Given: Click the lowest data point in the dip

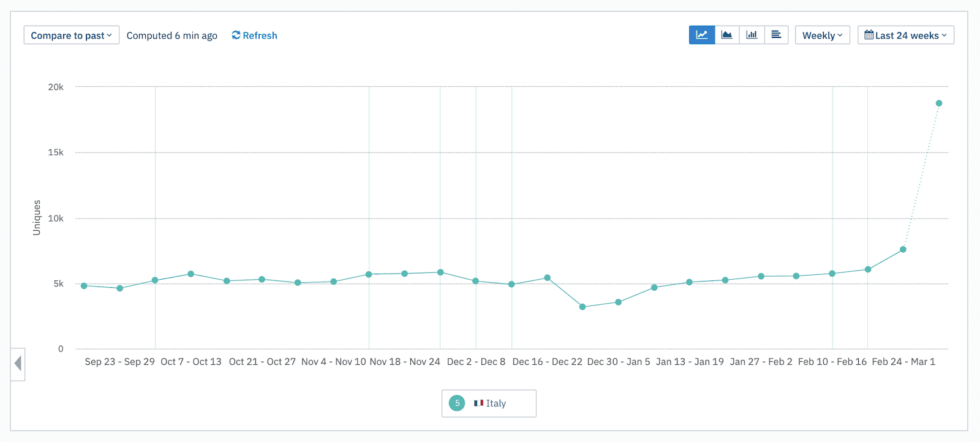Looking at the screenshot, I should (x=582, y=307).
